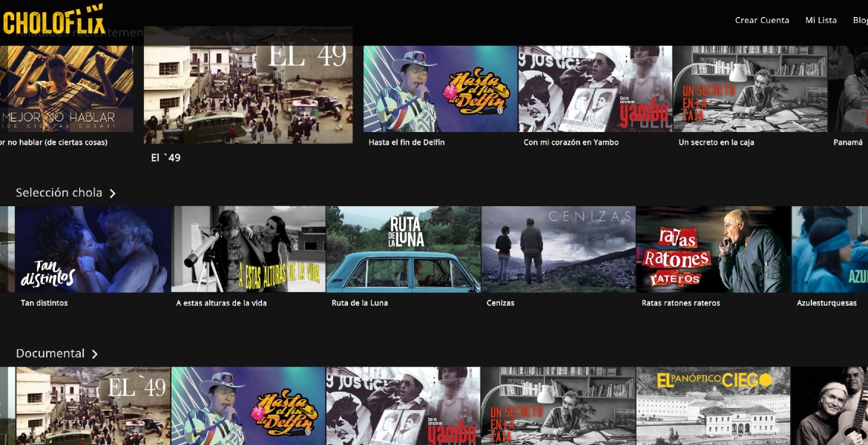The image size is (868, 445).
Task: Open the Documental heading
Action: 50,353
